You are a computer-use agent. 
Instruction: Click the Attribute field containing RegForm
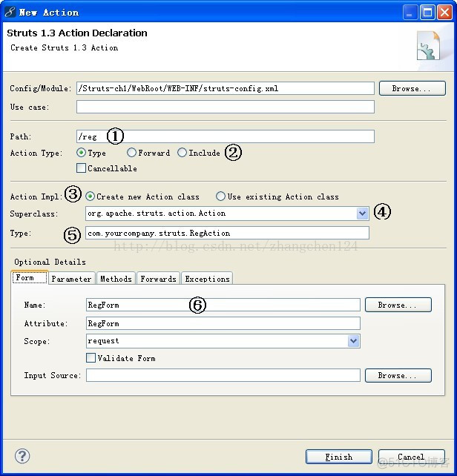[x=223, y=323]
